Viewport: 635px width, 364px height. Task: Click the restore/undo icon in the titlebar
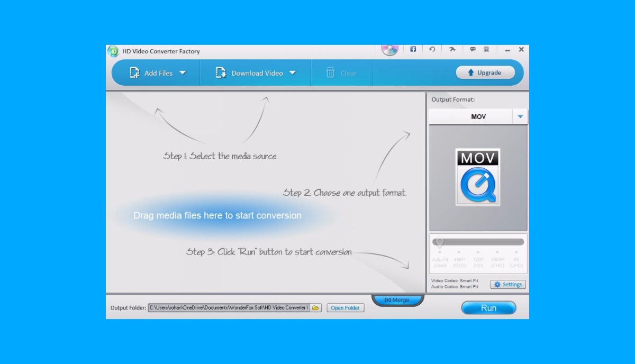click(x=432, y=49)
